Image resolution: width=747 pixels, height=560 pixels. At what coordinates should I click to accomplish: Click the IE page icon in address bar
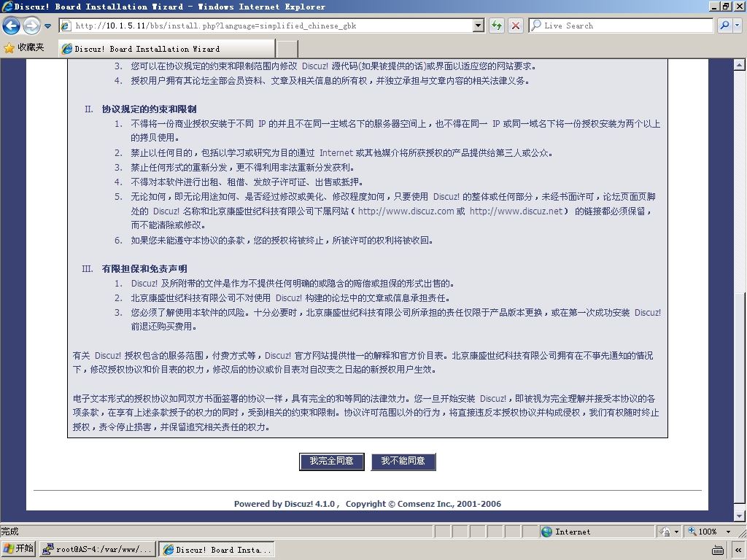click(x=66, y=26)
